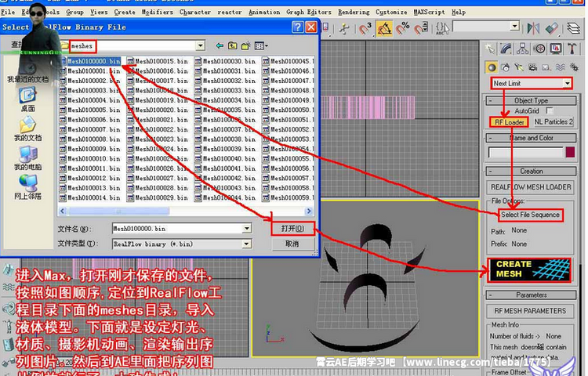Go back using the green arrow icon
The image size is (588, 376).
point(220,45)
